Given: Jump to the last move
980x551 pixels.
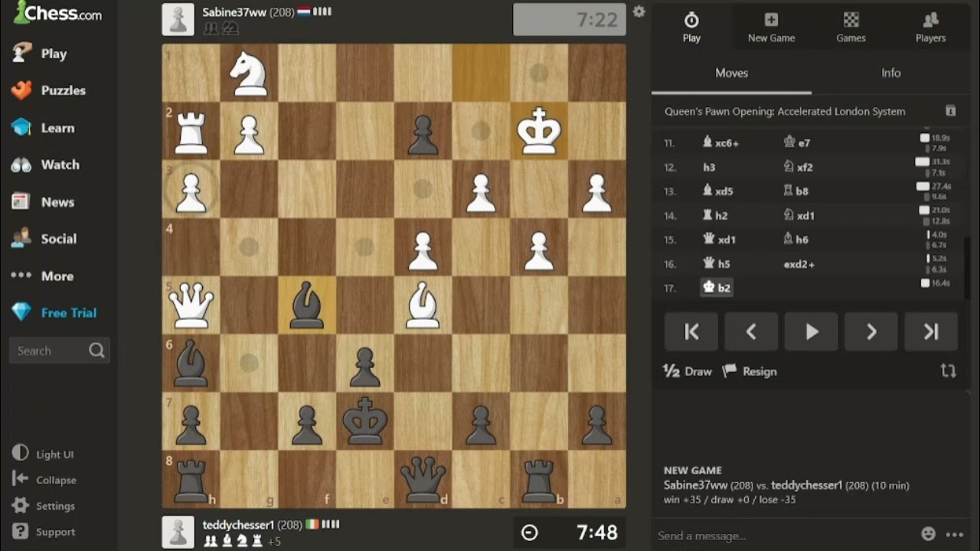Looking at the screenshot, I should coord(930,331).
